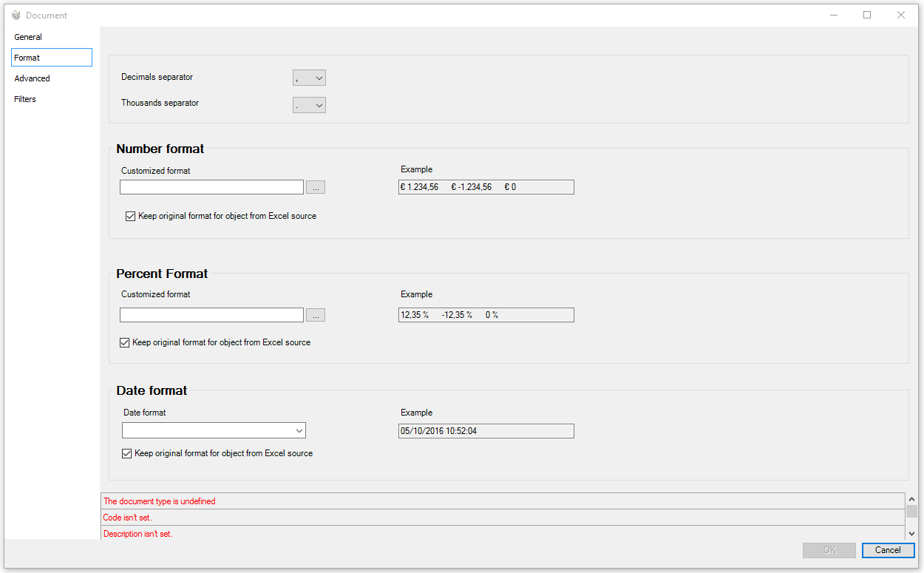Click message list scroll up arrow

pos(911,499)
